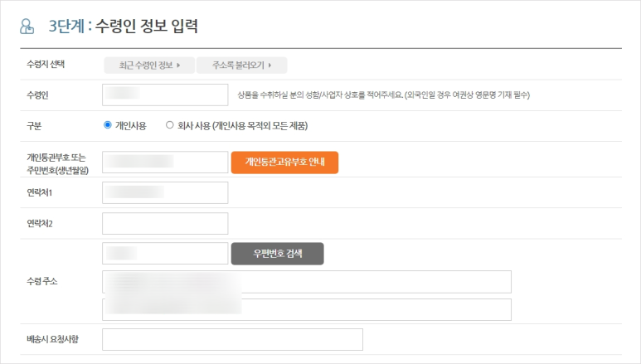
Task: Click the 개인통관부호 또는 주민번호 label
Action: coord(58,163)
